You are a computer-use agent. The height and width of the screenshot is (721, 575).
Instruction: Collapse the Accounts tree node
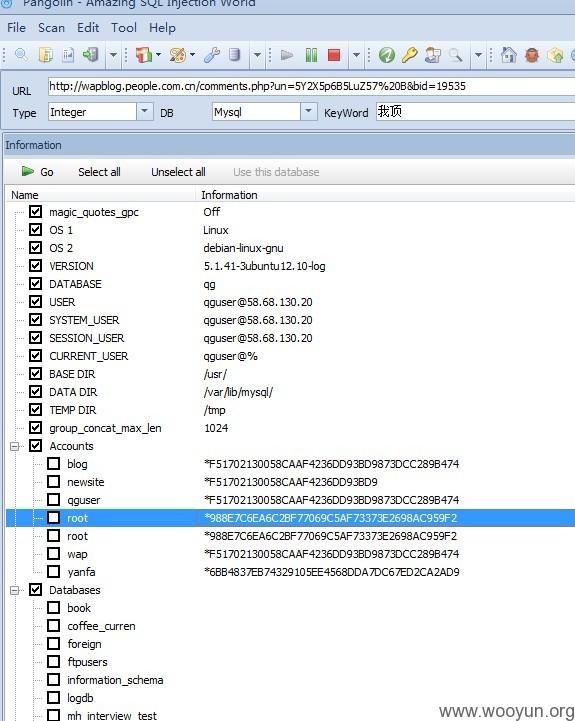pyautogui.click(x=15, y=446)
